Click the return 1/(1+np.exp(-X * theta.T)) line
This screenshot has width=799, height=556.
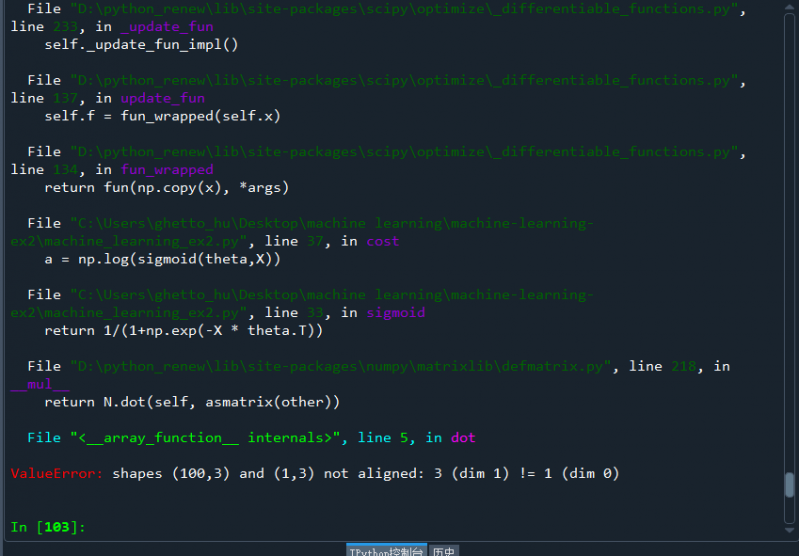click(183, 330)
